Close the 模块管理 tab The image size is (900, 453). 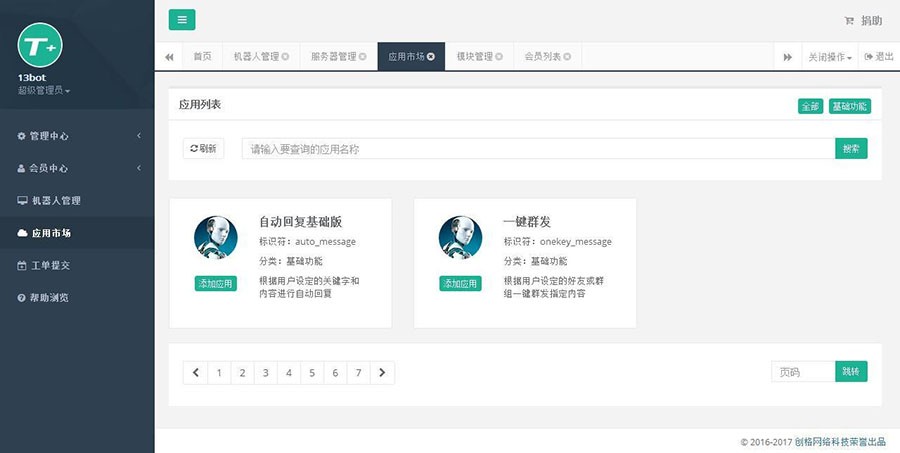(499, 57)
